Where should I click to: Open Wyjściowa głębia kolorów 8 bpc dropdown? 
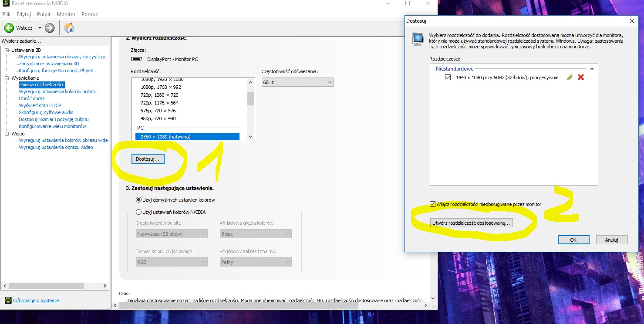[256, 234]
